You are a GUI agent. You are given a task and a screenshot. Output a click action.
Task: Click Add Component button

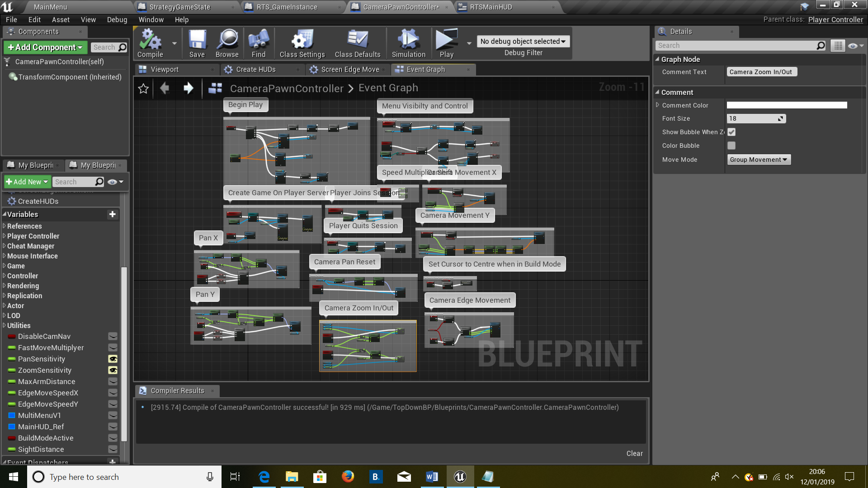pos(45,47)
